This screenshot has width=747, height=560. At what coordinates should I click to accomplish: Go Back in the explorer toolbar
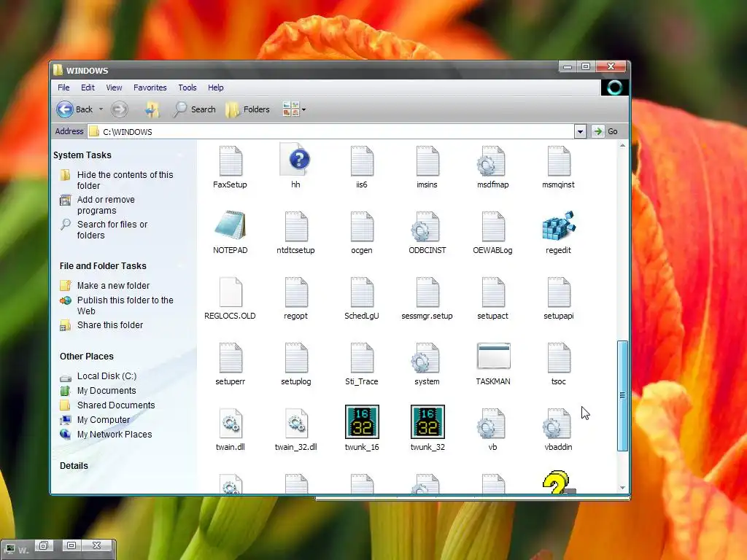click(x=75, y=109)
